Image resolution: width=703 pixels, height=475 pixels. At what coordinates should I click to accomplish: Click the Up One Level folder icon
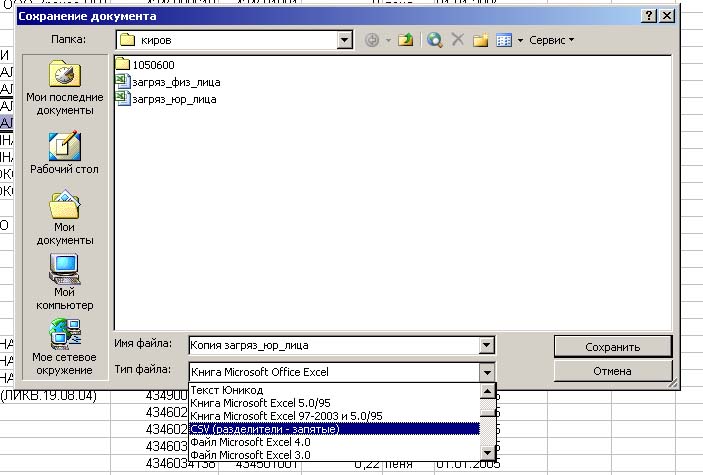coord(406,40)
